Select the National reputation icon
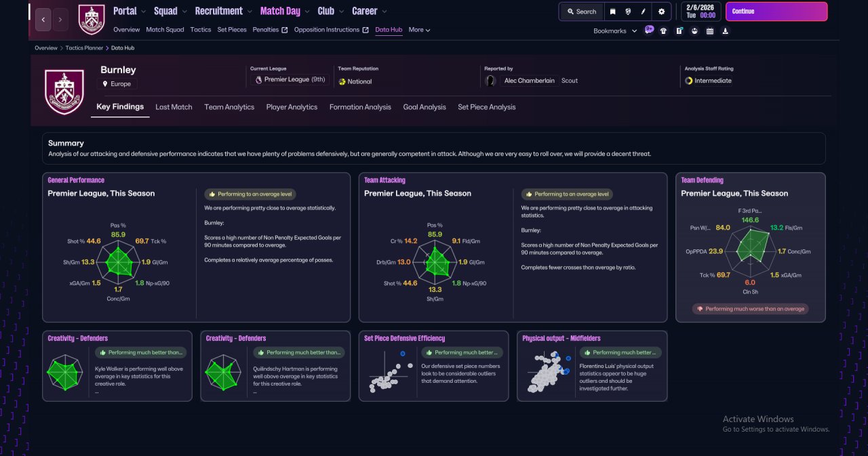 (x=342, y=81)
